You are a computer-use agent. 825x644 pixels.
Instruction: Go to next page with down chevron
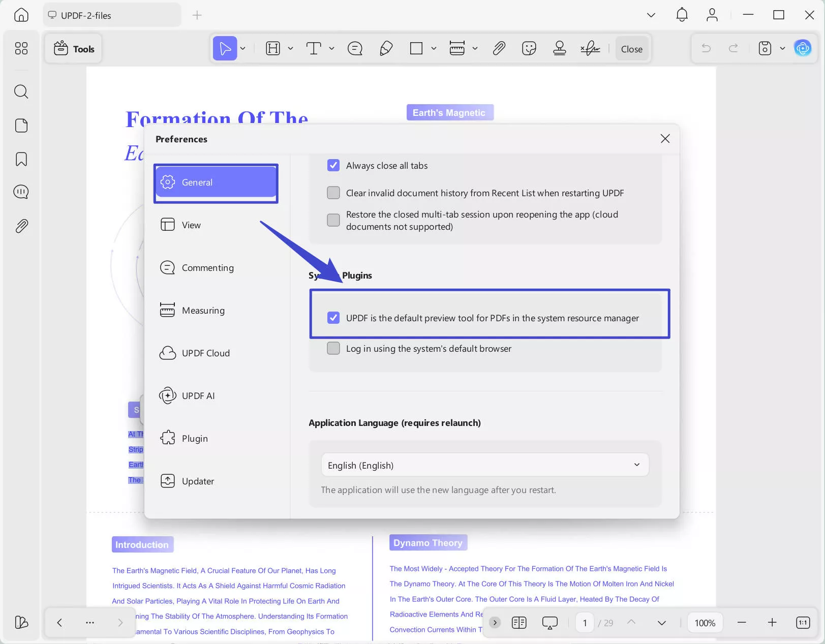tap(661, 623)
